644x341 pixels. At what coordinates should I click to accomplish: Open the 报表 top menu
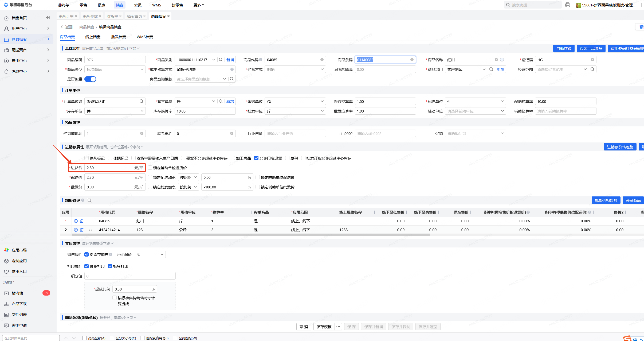click(x=101, y=5)
